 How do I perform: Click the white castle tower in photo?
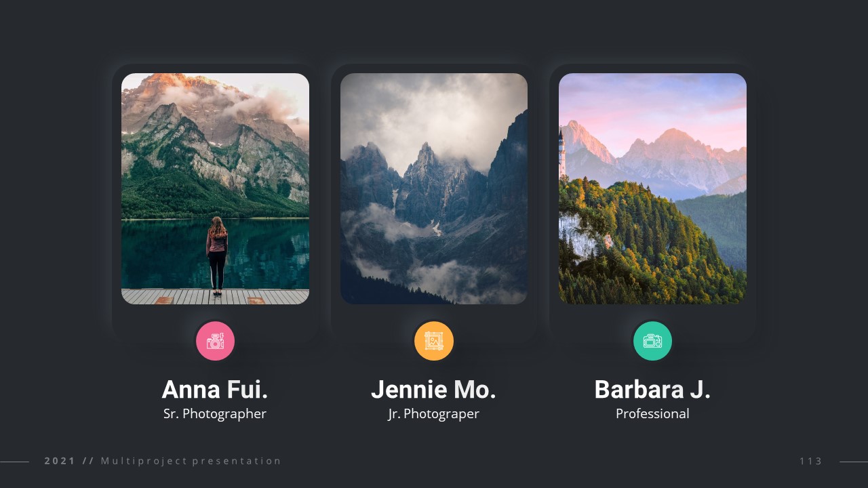pos(561,152)
